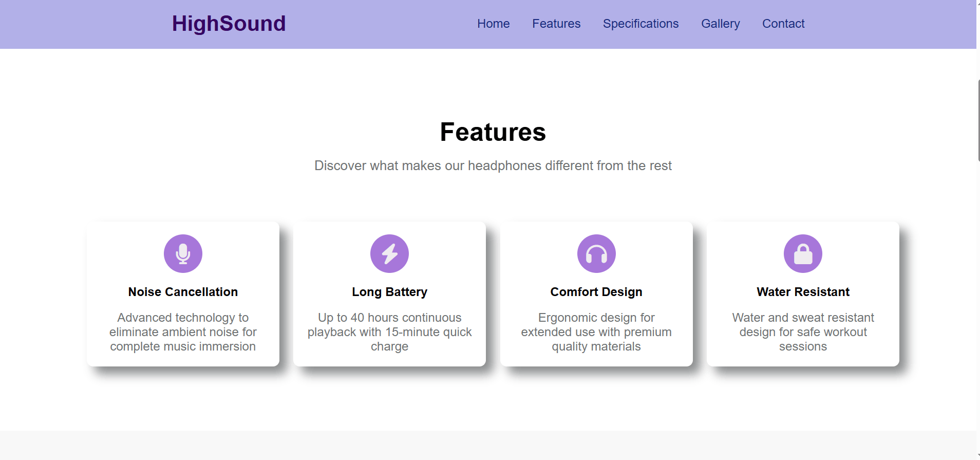Click the headphones Comfort Design icon

[x=596, y=254]
